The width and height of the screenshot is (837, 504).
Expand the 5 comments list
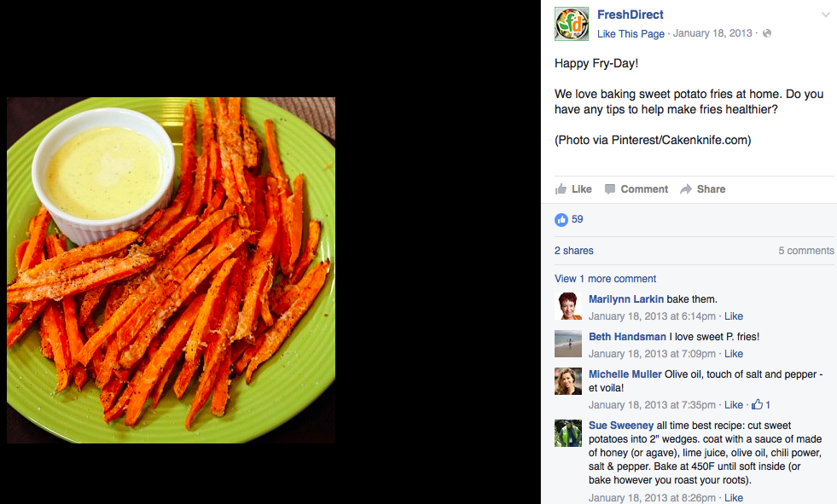[806, 251]
